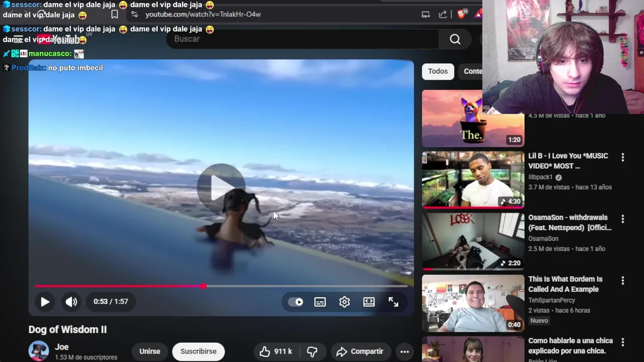Click the browser bookmark icon
This screenshot has width=644, height=362.
coord(115,14)
